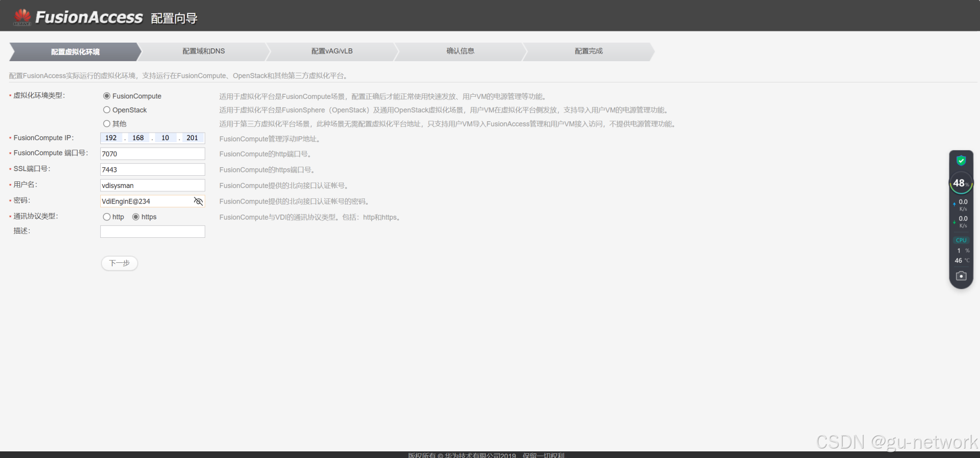Click the upload speed 0.0 K/s reading
The image size is (980, 458).
962,205
